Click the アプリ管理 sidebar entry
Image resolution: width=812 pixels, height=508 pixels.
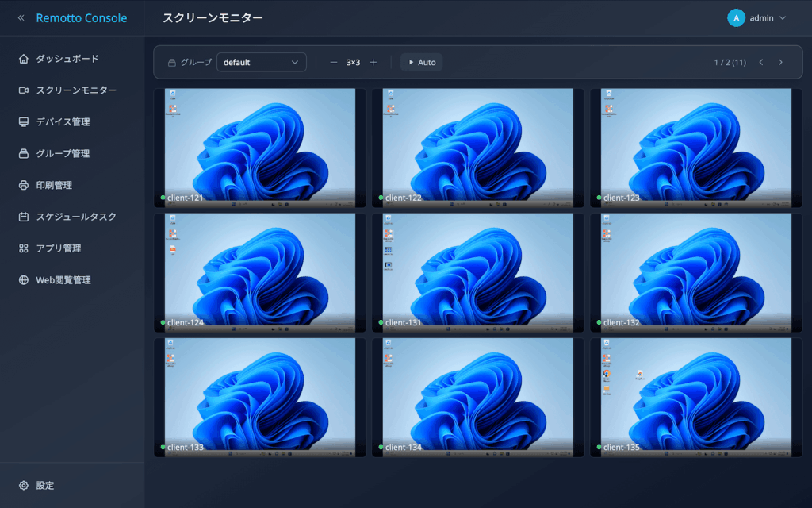59,248
